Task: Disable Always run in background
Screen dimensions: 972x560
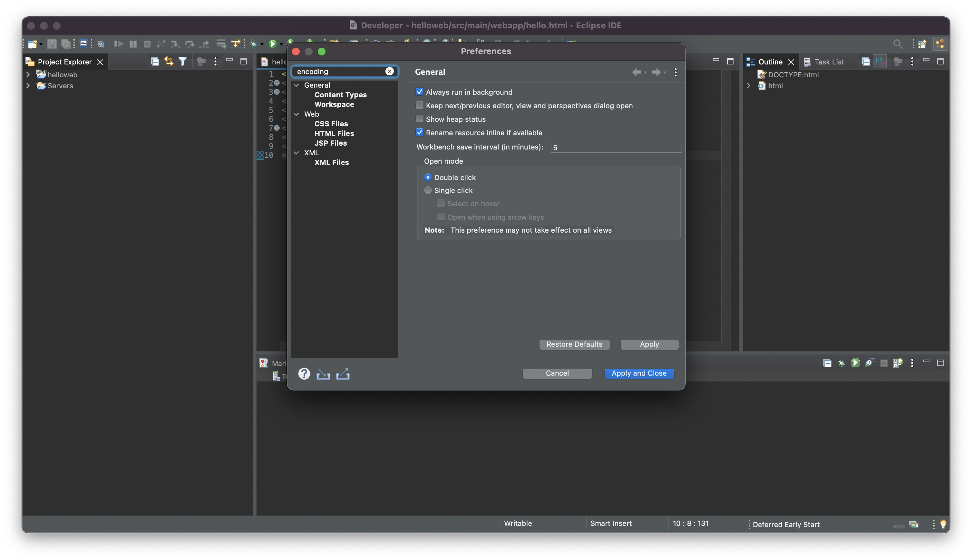Action: tap(419, 92)
